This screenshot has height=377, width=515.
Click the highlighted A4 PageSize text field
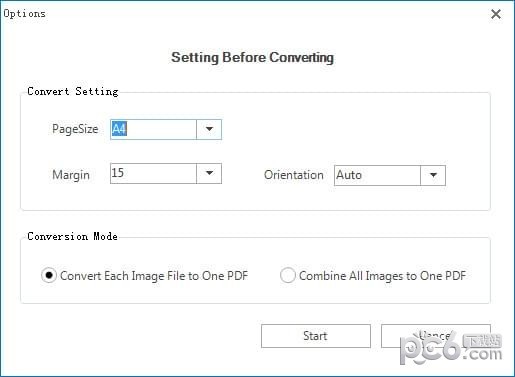(x=153, y=129)
